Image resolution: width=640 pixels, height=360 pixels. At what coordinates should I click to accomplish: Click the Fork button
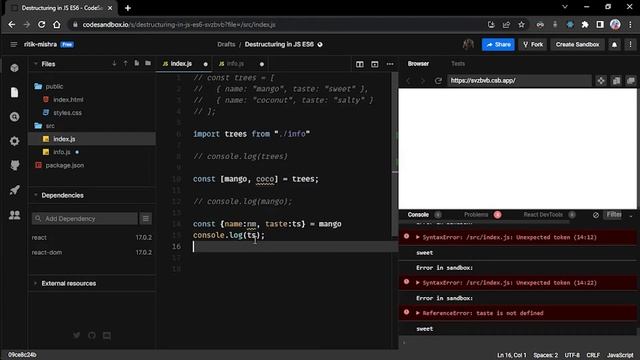pos(533,44)
